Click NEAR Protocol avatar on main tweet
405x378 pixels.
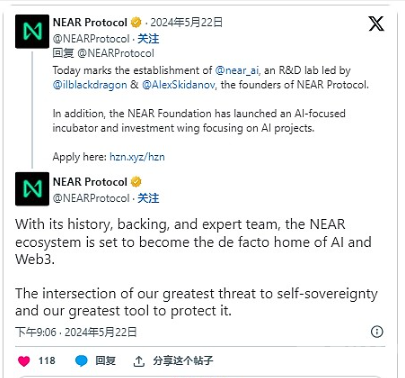32,189
